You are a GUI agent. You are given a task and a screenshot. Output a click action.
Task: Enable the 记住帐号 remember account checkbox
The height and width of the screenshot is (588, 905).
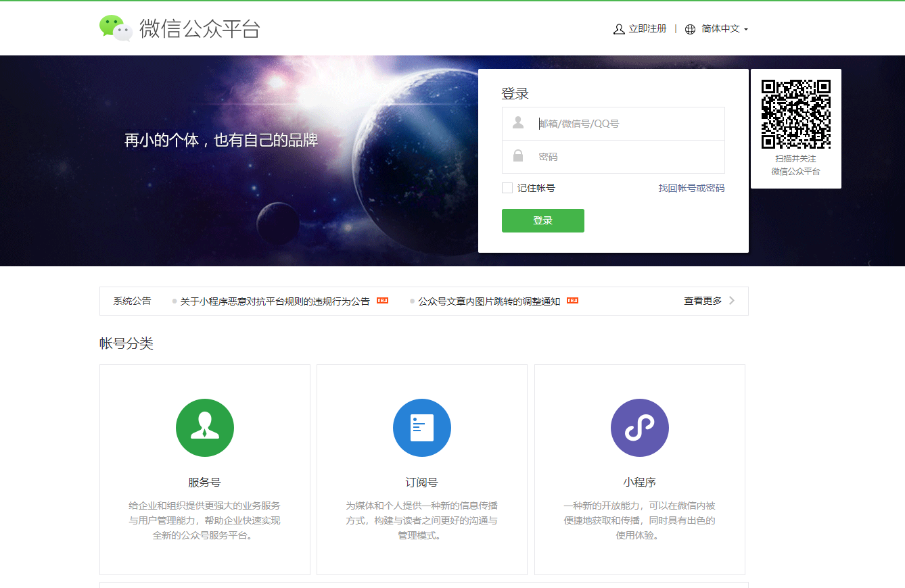(507, 188)
